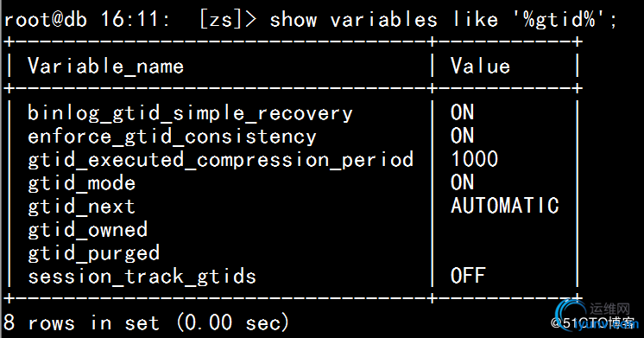644x338 pixels.
Task: Click the OFF value for session_track_gtids
Action: pos(468,276)
